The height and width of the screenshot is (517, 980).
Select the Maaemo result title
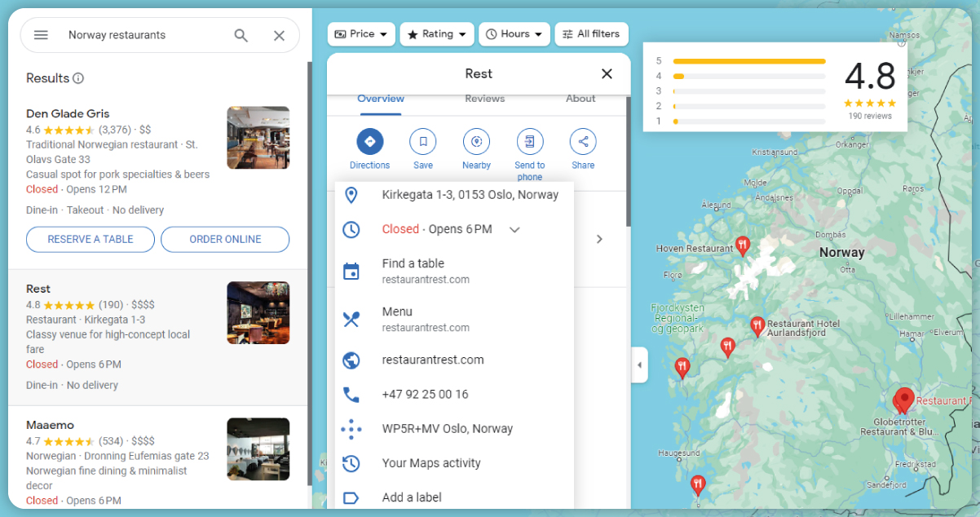(x=50, y=425)
